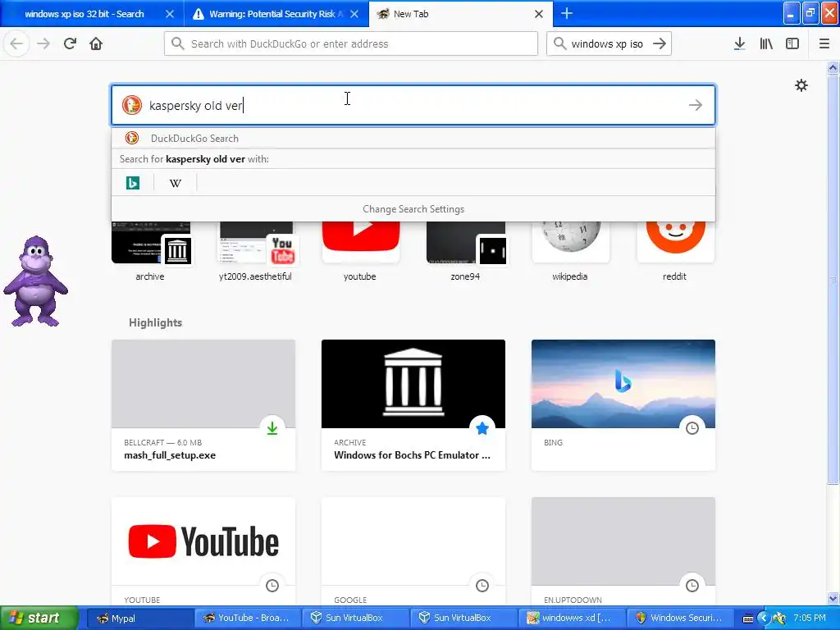Viewport: 840px width, 630px height.
Task: Open the en.uptodown highlight card
Action: click(x=623, y=552)
